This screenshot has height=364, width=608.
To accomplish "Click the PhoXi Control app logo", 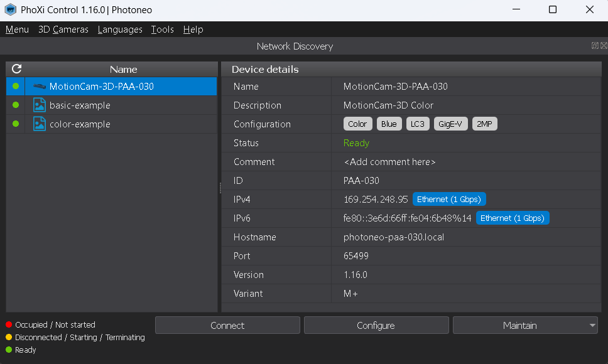I will pos(11,9).
